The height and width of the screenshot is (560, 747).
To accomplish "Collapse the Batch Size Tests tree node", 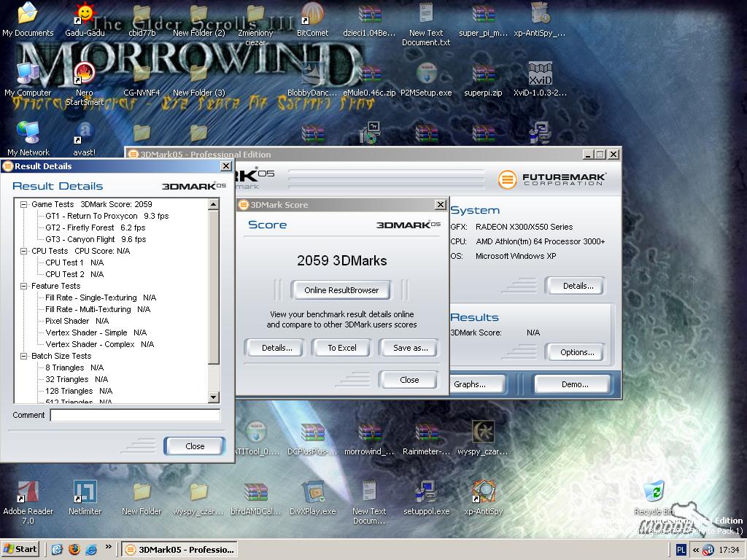I will click(x=23, y=356).
